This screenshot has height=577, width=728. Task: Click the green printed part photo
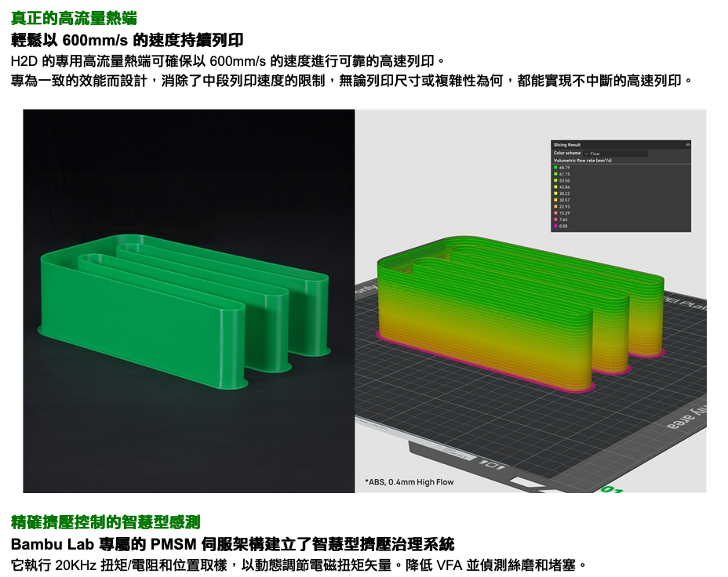tap(188, 301)
